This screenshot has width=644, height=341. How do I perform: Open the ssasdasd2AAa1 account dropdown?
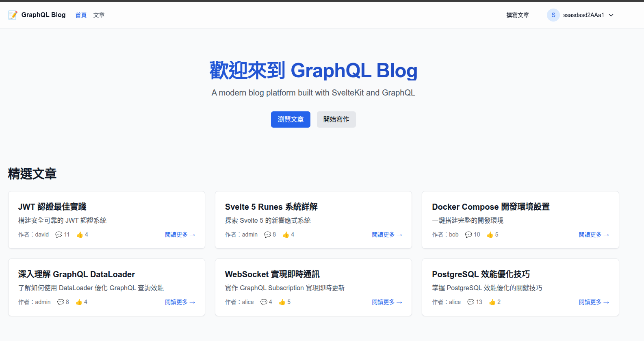583,15
